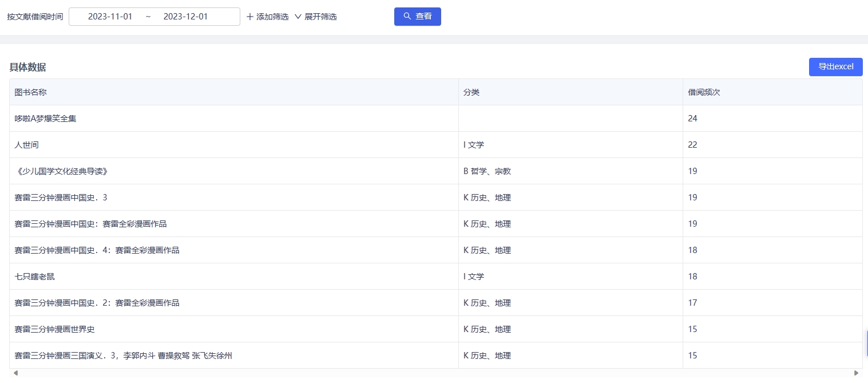Click the magnifier icon in 查看 button
The width and height of the screenshot is (868, 383).
click(x=407, y=17)
